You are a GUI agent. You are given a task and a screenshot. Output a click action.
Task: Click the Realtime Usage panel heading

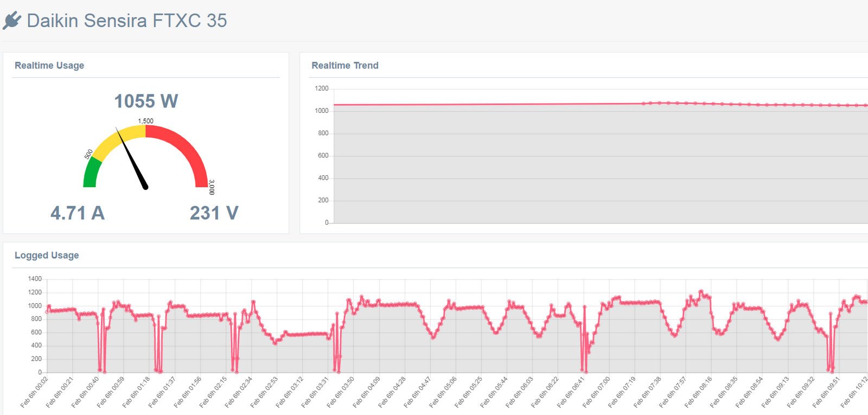[49, 65]
